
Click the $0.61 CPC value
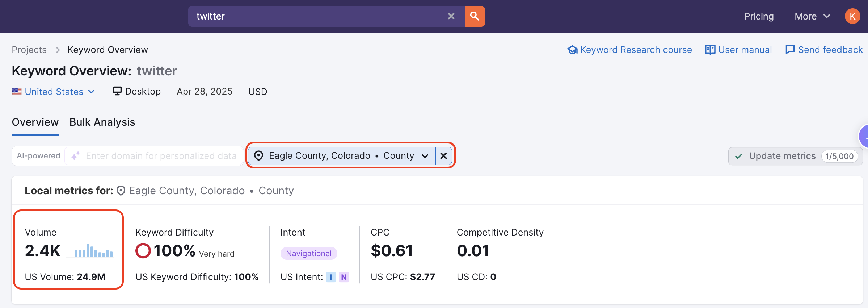392,251
